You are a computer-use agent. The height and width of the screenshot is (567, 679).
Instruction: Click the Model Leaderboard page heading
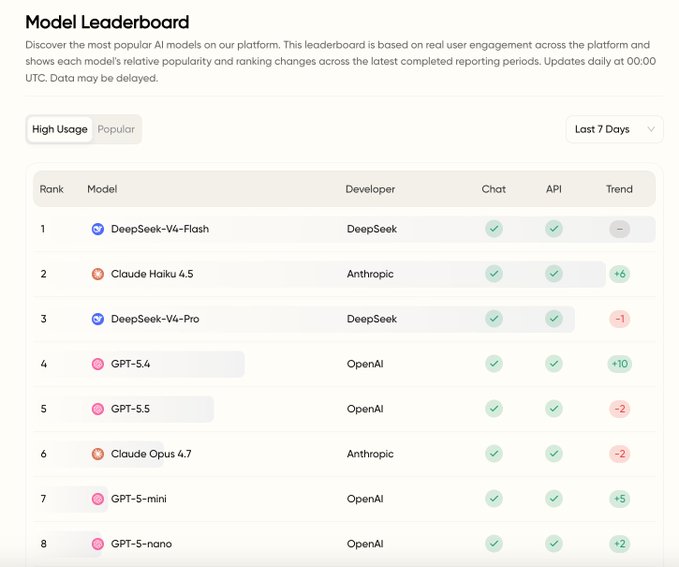(x=107, y=22)
